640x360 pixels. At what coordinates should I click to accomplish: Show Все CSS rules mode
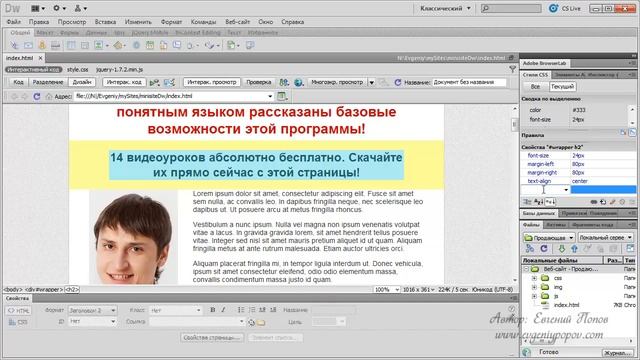(535, 87)
